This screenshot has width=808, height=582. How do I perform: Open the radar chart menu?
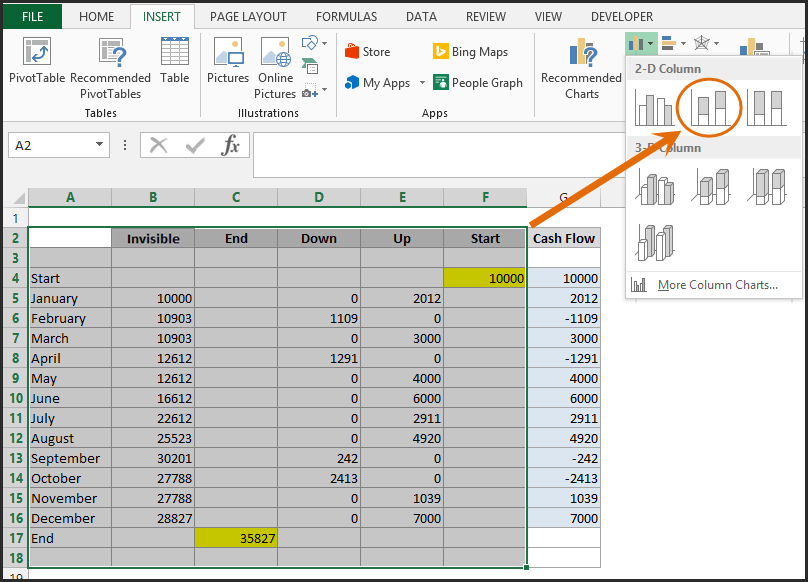(x=702, y=43)
